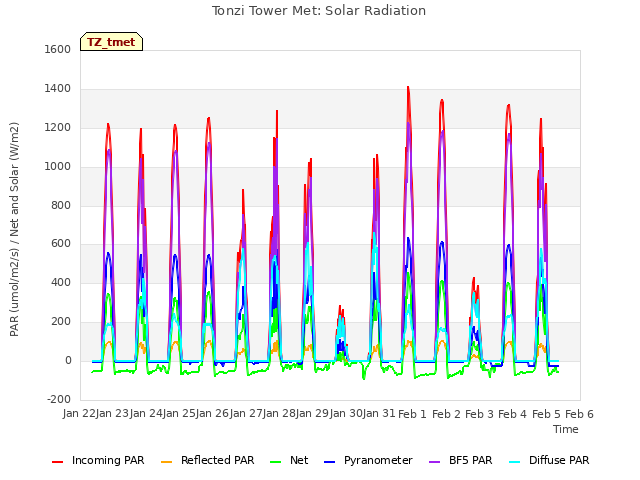The height and width of the screenshot is (480, 640).
Task: Toggle the Net legend entry
Action: pos(289,460)
